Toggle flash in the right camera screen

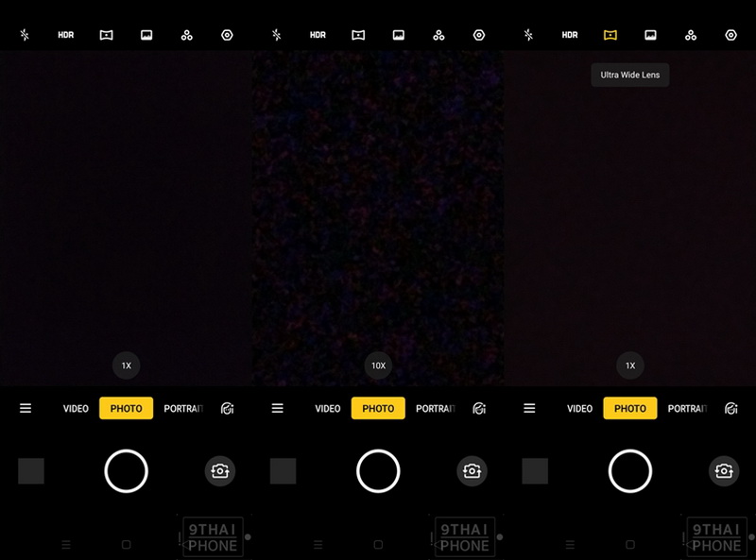point(528,35)
